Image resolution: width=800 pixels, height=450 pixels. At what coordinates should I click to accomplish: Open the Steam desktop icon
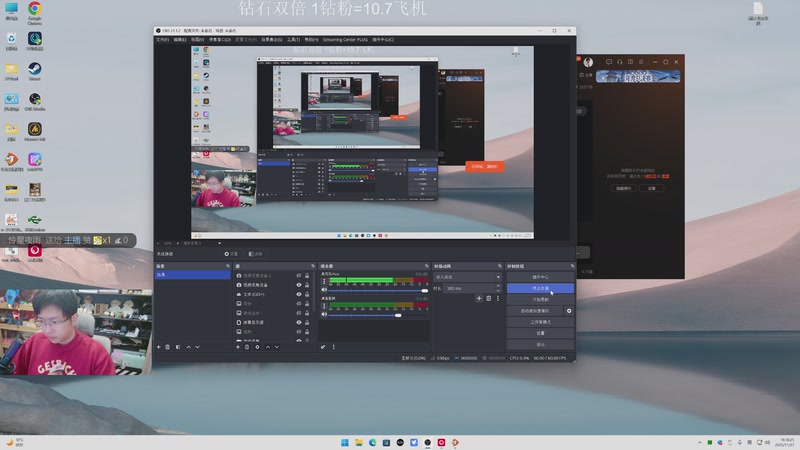(x=35, y=71)
